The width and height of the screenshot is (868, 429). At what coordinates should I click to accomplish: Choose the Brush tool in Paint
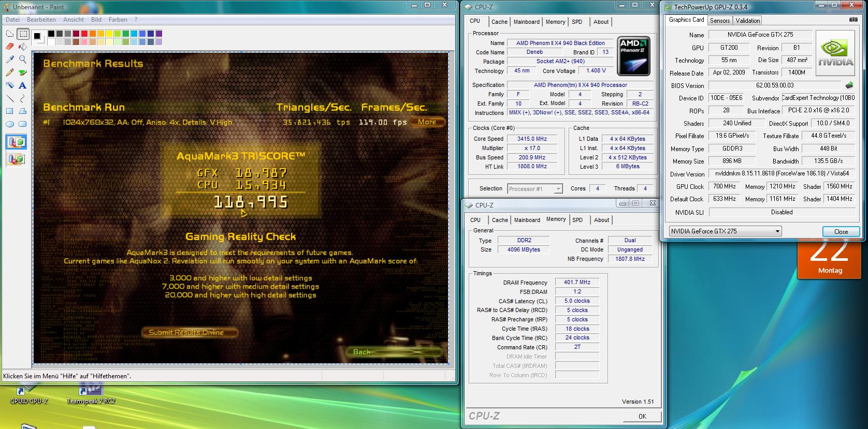tap(23, 72)
